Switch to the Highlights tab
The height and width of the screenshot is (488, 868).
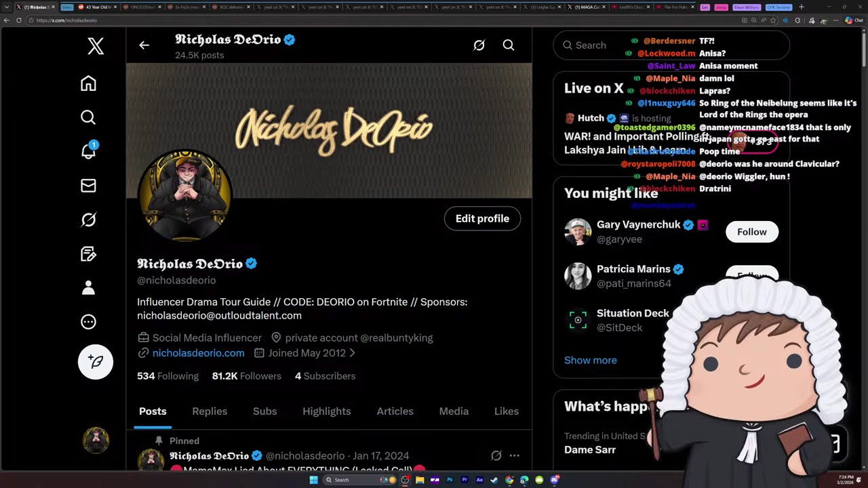click(x=327, y=411)
